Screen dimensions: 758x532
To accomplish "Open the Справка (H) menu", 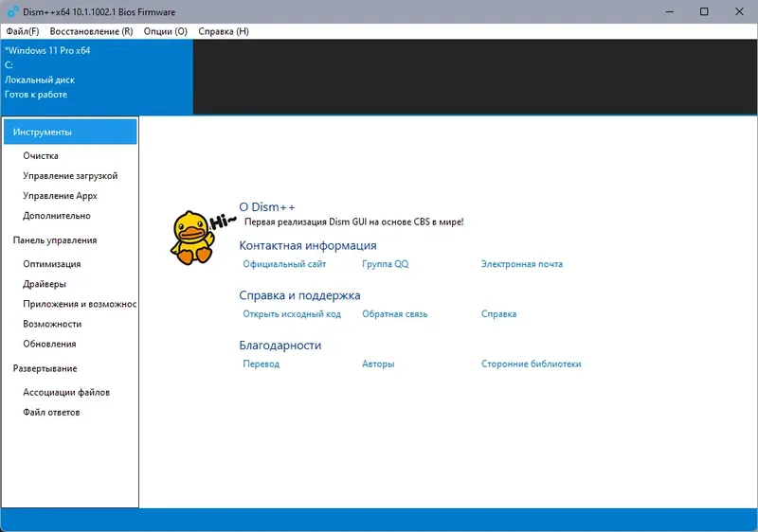I will pos(224,31).
